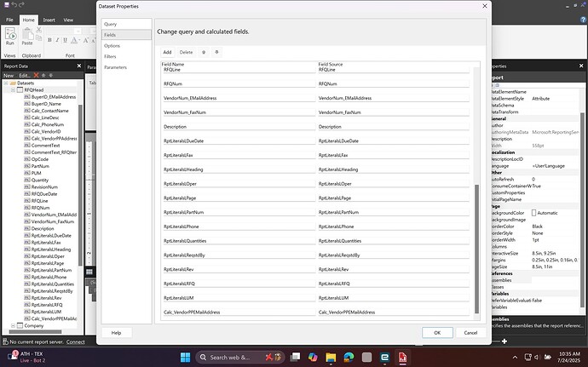Click the Connect link in status bar
Screen dimensions: 588x367
coord(75,342)
